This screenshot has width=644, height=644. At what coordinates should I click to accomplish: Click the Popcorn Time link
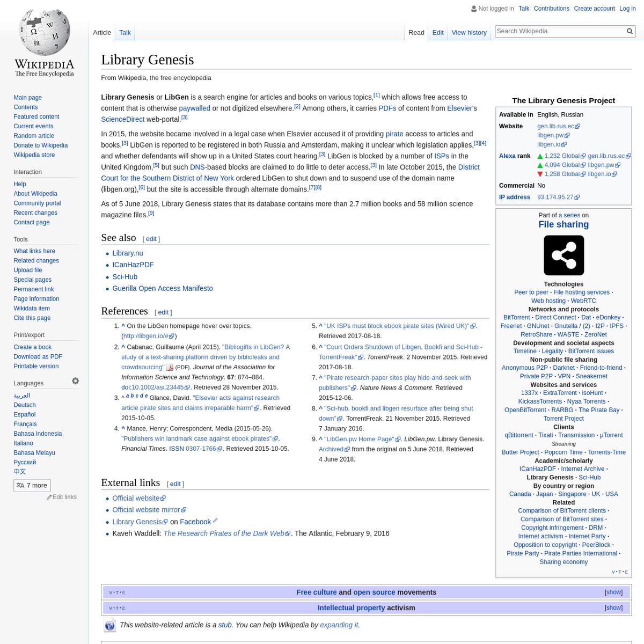563,452
